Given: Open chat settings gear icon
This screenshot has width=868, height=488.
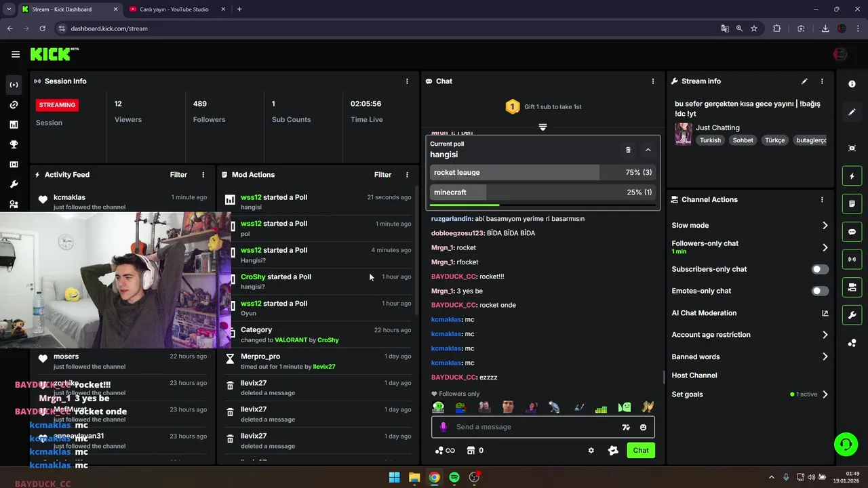Looking at the screenshot, I should (591, 450).
